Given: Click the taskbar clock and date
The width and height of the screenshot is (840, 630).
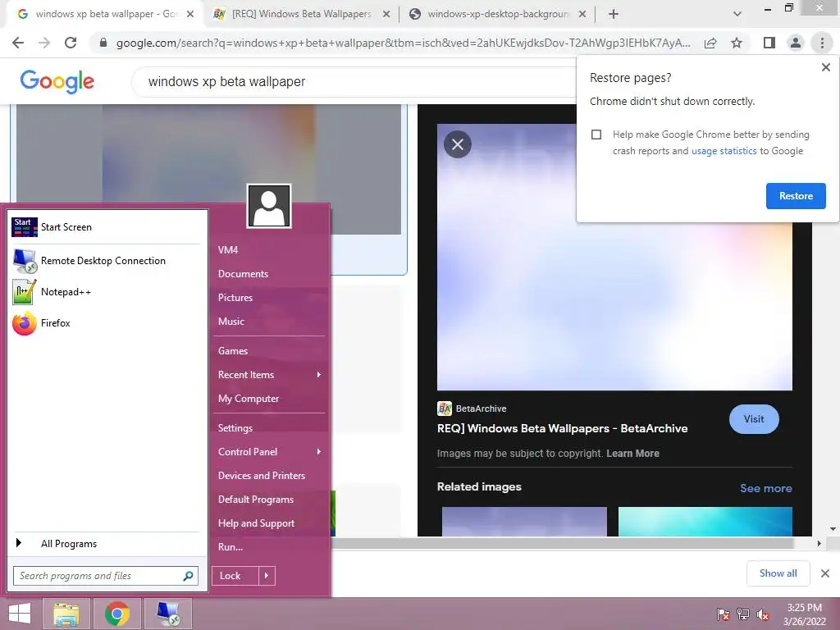Looking at the screenshot, I should point(804,614).
